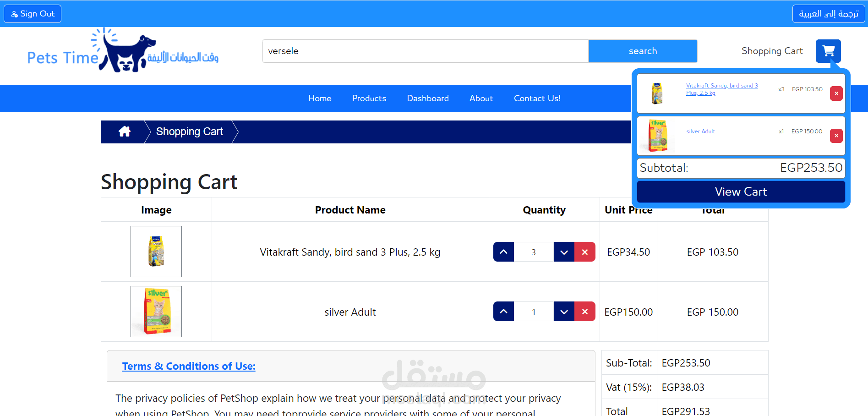This screenshot has width=868, height=416.
Task: Click the shopping cart icon button
Action: coord(828,51)
